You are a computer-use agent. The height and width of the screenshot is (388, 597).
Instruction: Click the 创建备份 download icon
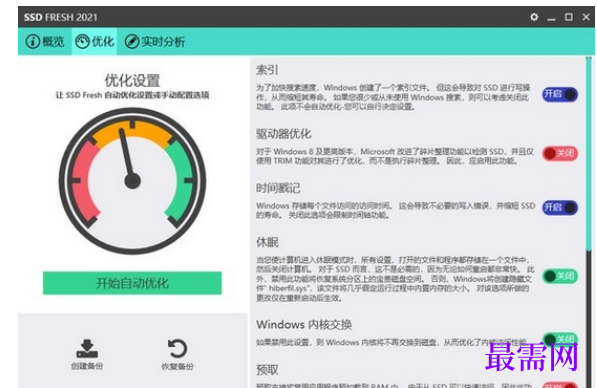coord(87,348)
